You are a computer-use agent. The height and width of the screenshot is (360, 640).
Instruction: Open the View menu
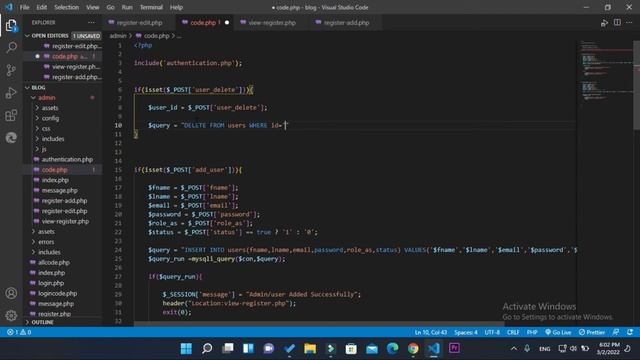pos(93,7)
